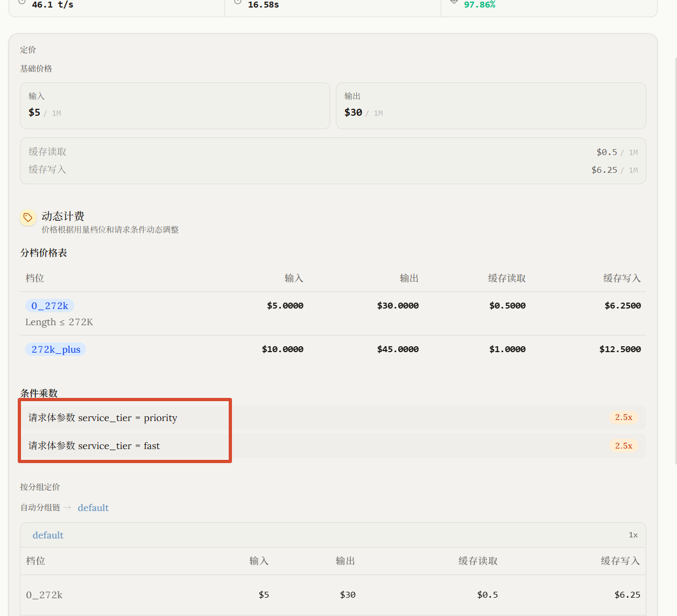Click the $30.0000 output cell
677x616 pixels.
(398, 306)
